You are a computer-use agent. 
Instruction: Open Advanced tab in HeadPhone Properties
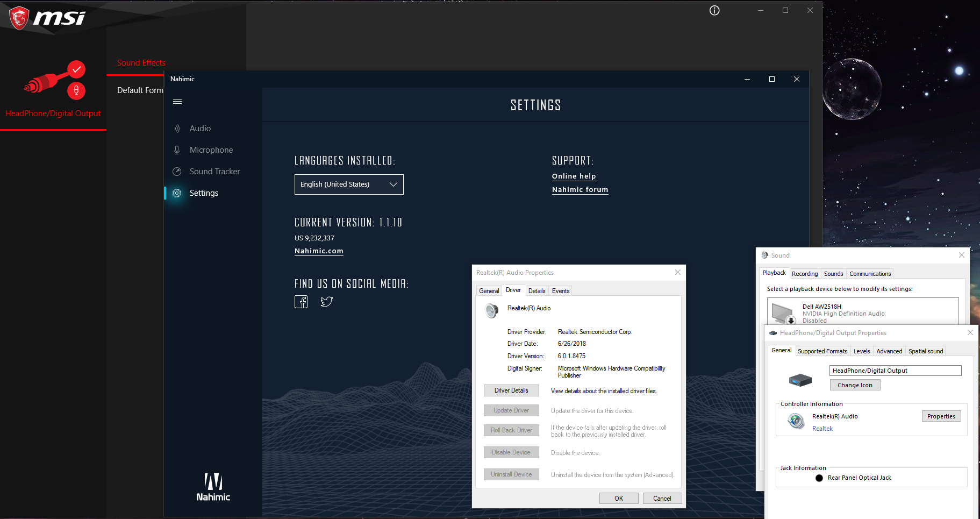889,351
